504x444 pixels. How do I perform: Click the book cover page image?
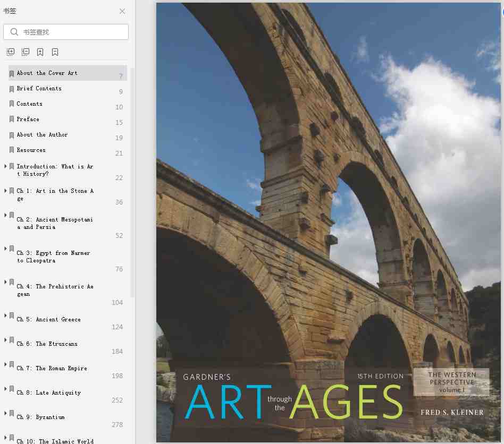click(x=328, y=223)
